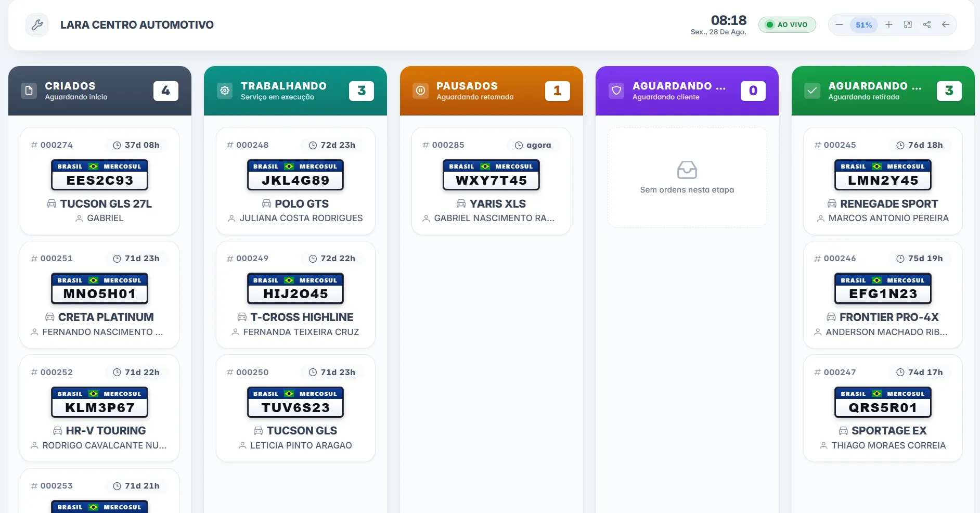Click the shield icon in Aguardando cliente column

click(616, 91)
